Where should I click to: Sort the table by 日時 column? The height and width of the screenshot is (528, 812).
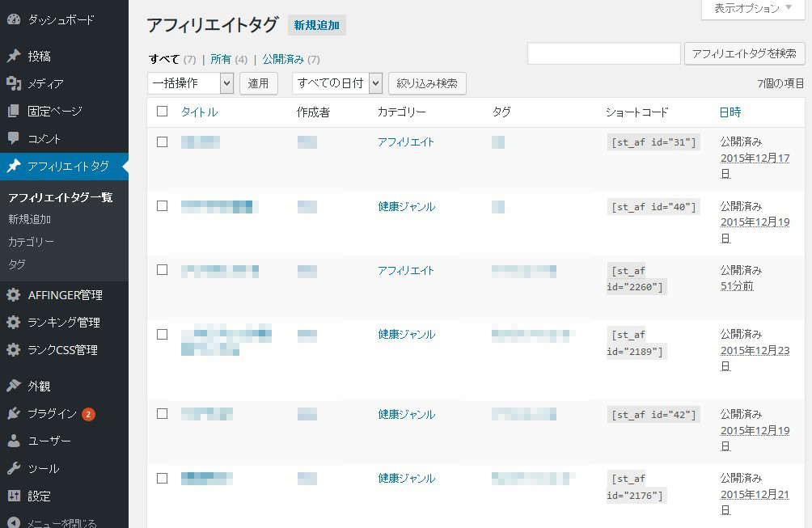pos(730,112)
